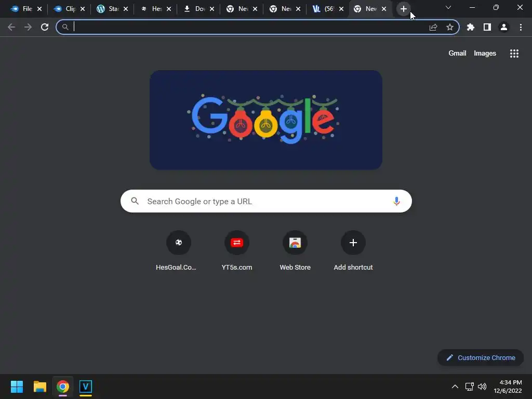Show hidden tray icons chevron
Screen dimensions: 532x399
point(455,387)
